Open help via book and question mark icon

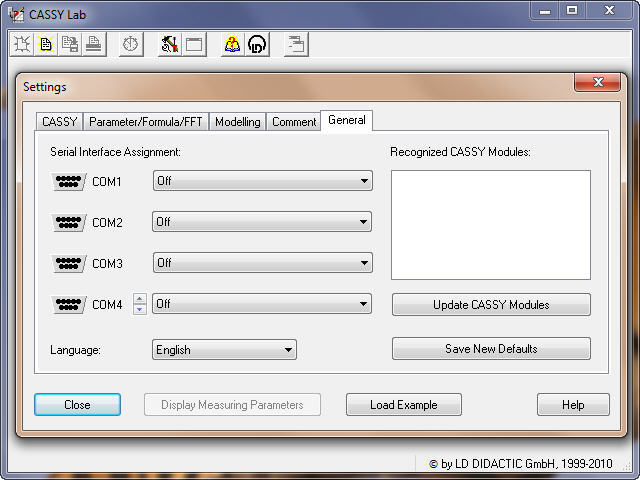233,44
